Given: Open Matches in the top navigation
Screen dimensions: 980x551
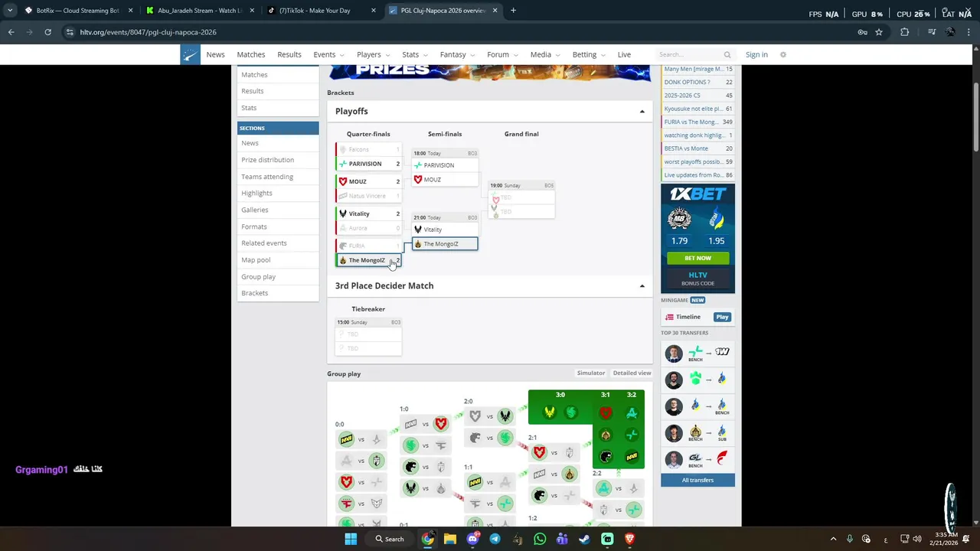Looking at the screenshot, I should 251,54.
